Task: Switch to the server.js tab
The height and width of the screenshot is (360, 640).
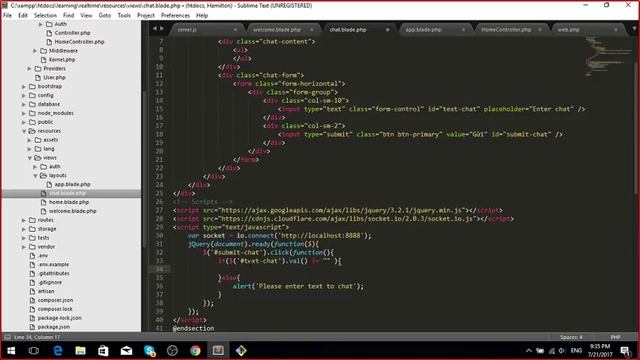Action: pos(187,30)
